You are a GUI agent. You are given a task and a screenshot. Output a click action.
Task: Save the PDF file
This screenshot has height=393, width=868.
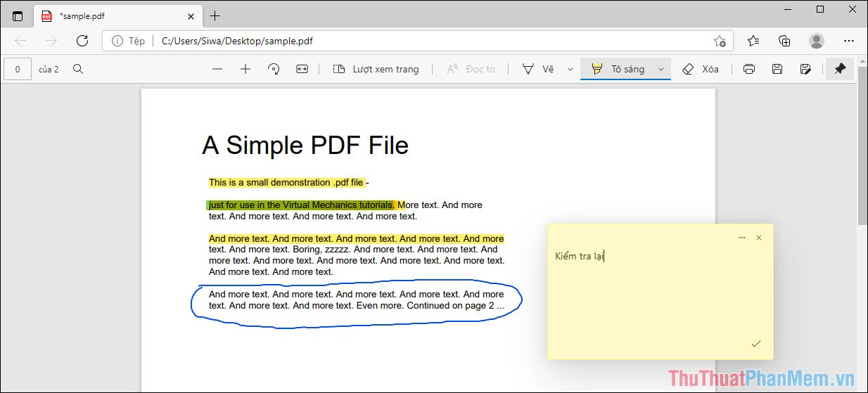[x=777, y=69]
